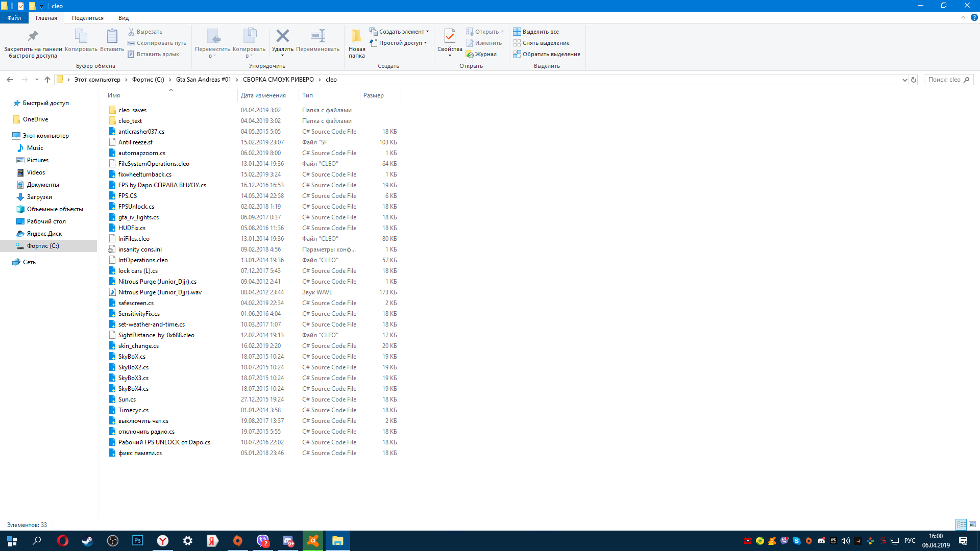Click Pin to Quick access icon

(33, 36)
